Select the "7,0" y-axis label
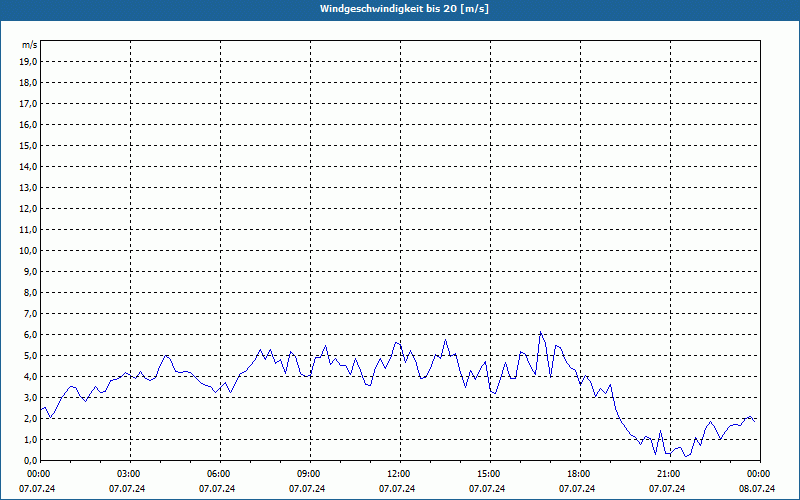Image resolution: width=800 pixels, height=500 pixels. click(x=31, y=314)
